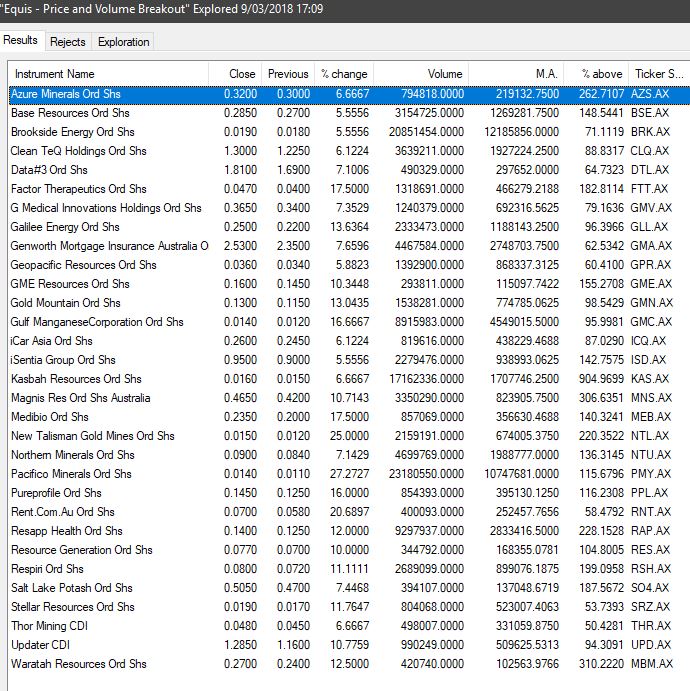Sort by Close column header
Image resolution: width=690 pixels, height=691 pixels.
[235, 74]
